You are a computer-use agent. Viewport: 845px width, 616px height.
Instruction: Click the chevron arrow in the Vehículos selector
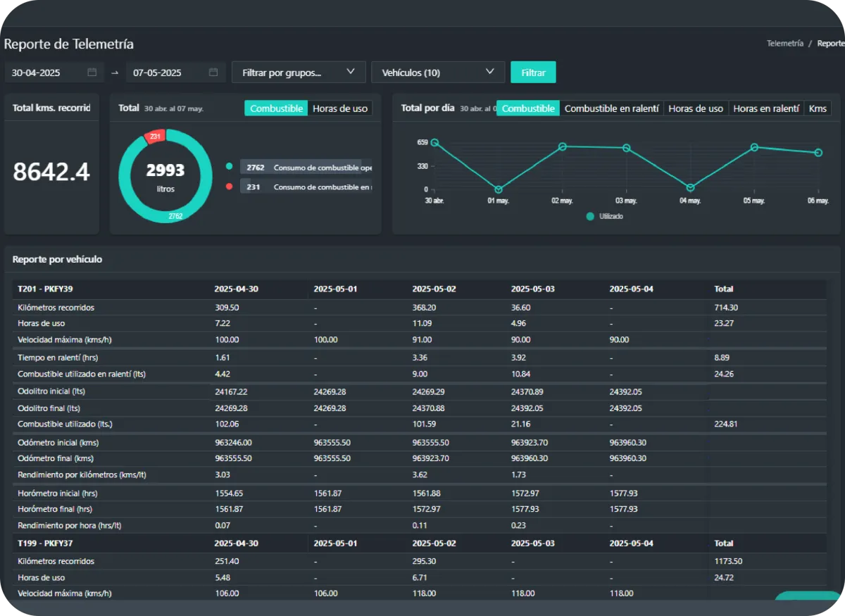[490, 72]
